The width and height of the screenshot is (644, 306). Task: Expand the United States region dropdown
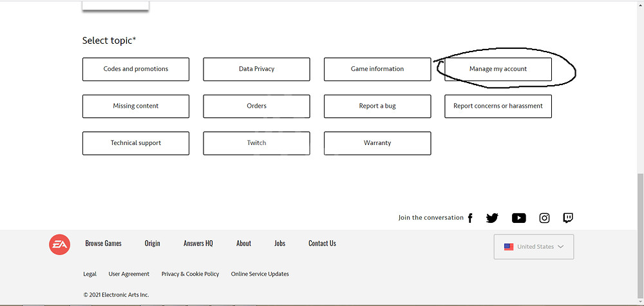point(533,247)
